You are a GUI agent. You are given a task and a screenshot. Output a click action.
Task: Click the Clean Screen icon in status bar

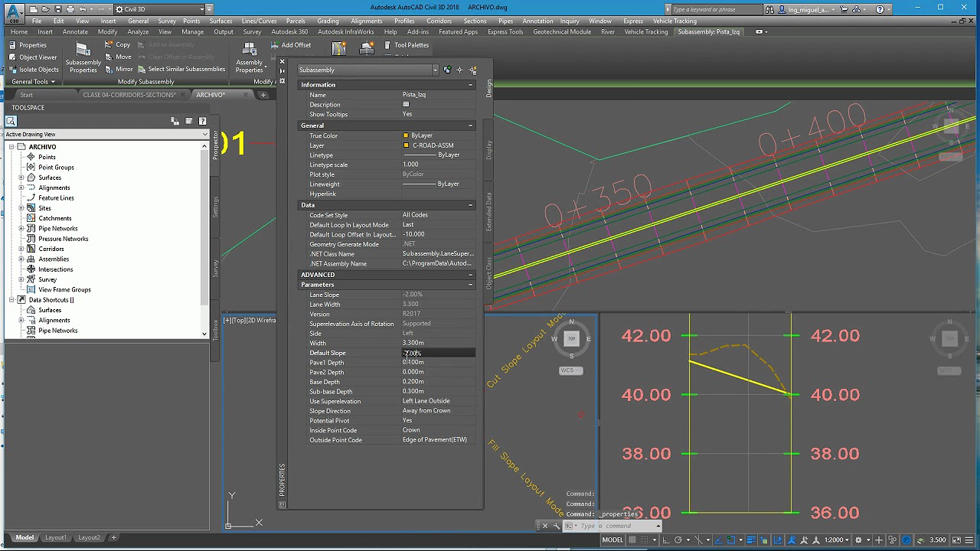tap(956, 540)
